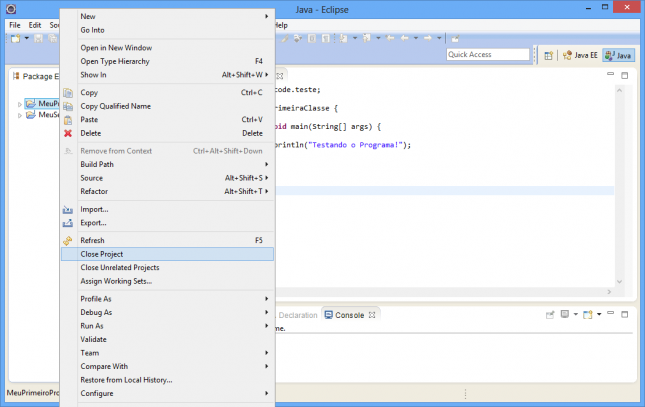
Task: Click the Quick Access search field
Action: tap(488, 54)
